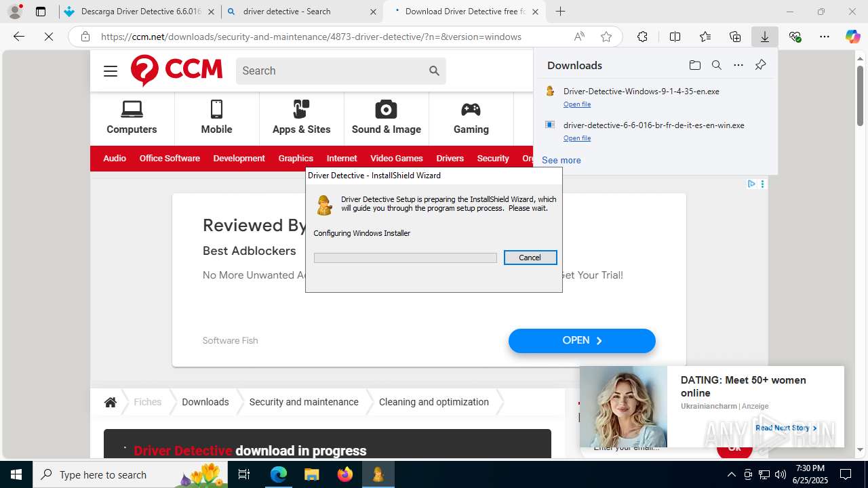Open Task View on taskbar
The image size is (868, 488).
(x=245, y=474)
